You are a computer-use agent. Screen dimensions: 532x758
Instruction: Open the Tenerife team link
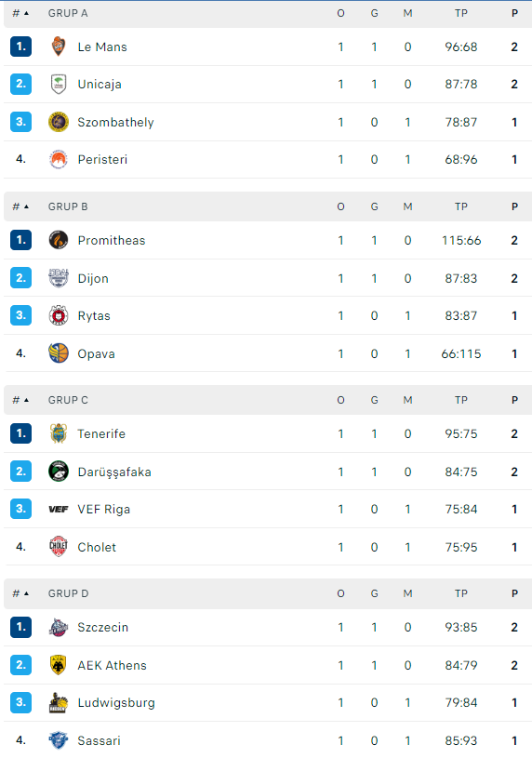[x=101, y=433]
